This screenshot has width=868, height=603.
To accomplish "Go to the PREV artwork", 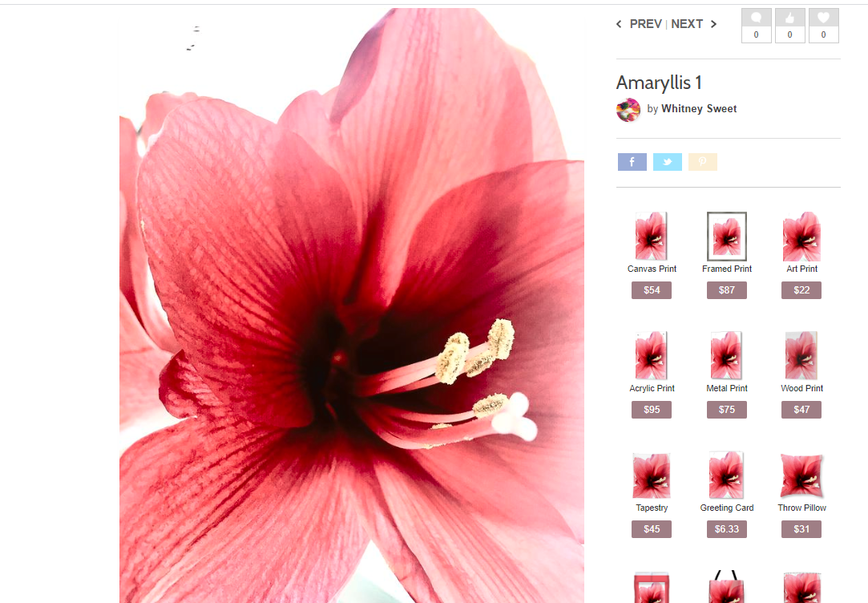I will (645, 24).
